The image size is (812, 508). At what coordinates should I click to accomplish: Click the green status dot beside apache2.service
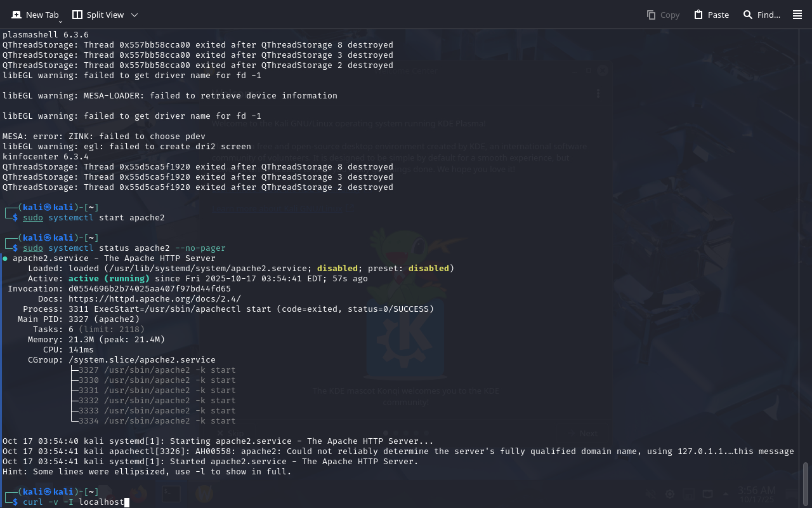[x=5, y=258]
